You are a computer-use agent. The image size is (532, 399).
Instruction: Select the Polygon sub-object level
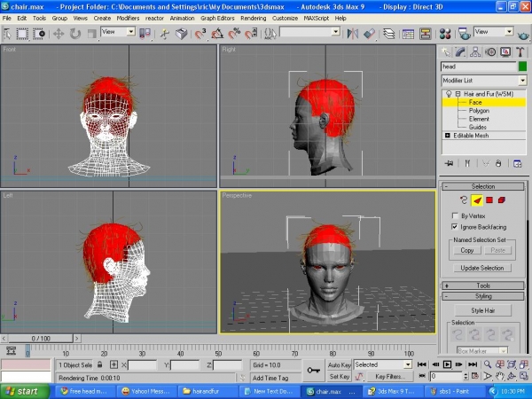(x=479, y=111)
